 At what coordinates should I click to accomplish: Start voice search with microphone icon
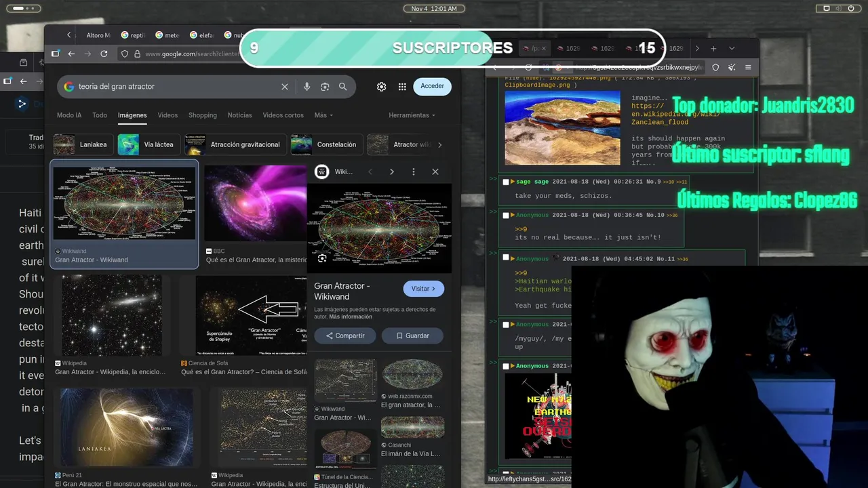(x=307, y=87)
